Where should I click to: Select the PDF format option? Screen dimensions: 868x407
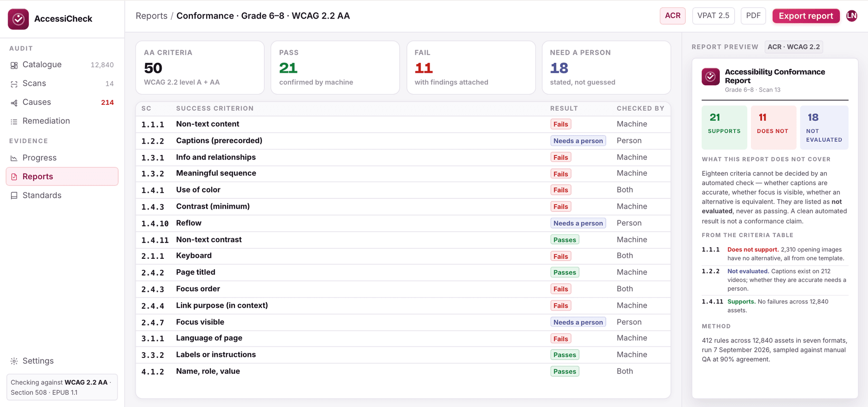753,16
